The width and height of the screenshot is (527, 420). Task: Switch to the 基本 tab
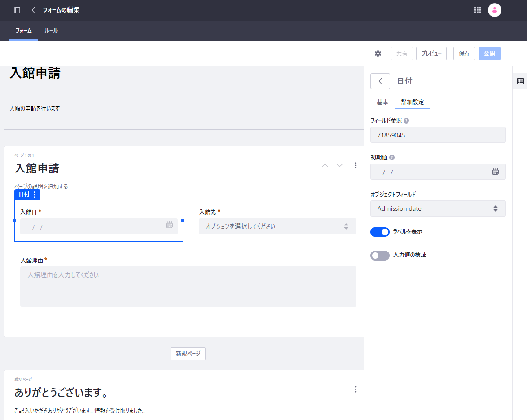point(382,102)
